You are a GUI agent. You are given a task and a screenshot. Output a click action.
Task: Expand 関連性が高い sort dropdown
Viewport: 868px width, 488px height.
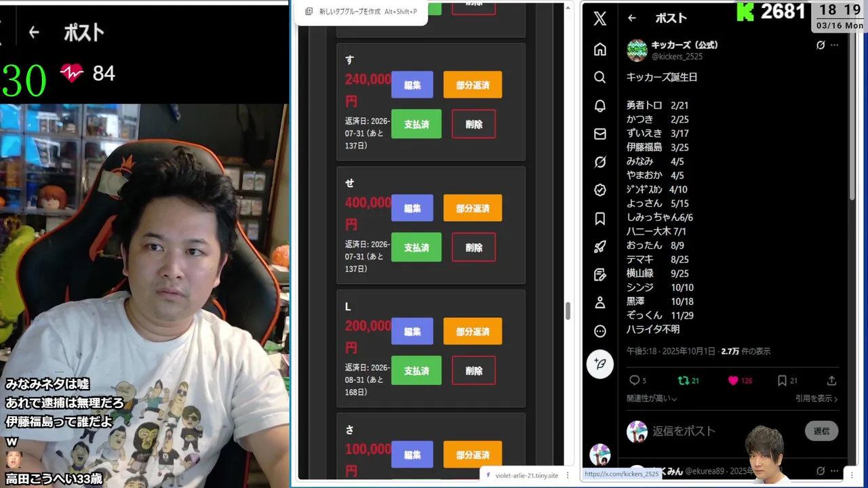652,399
